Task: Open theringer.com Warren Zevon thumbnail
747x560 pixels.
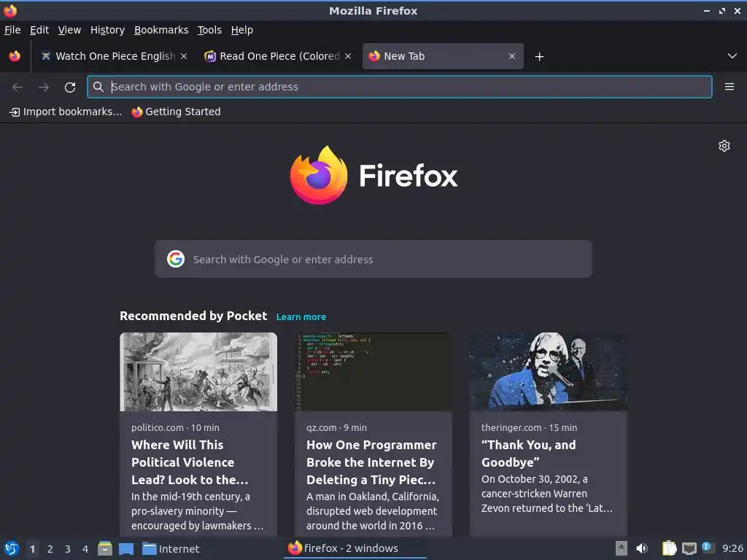Action: coord(549,372)
